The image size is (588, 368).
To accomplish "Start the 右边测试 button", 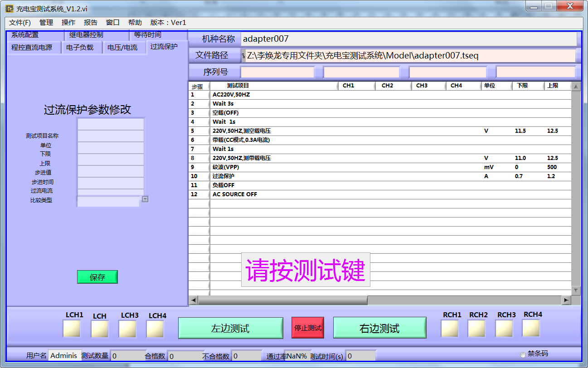I will (x=379, y=328).
